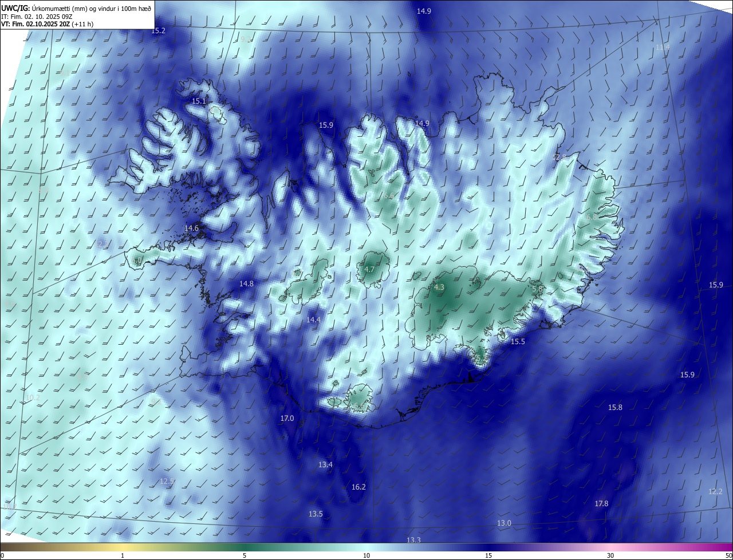Click the 5.8 value label
Image resolution: width=733 pixels, height=560 pixels.
pos(537,290)
